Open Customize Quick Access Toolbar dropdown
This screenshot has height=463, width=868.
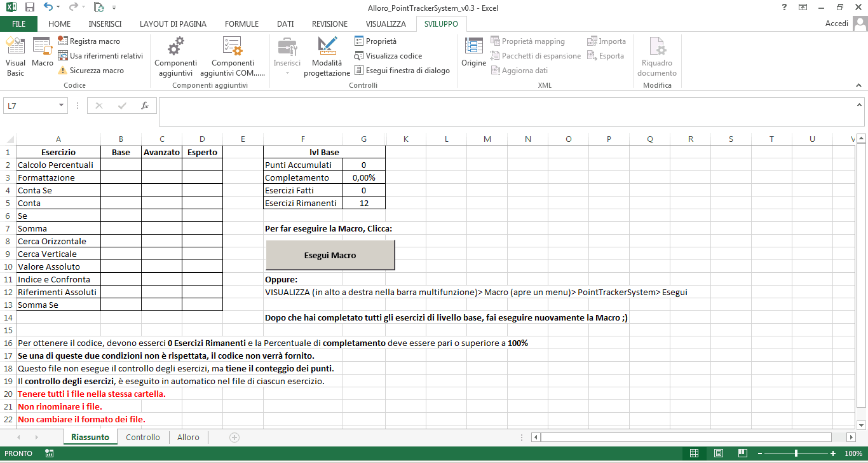114,8
